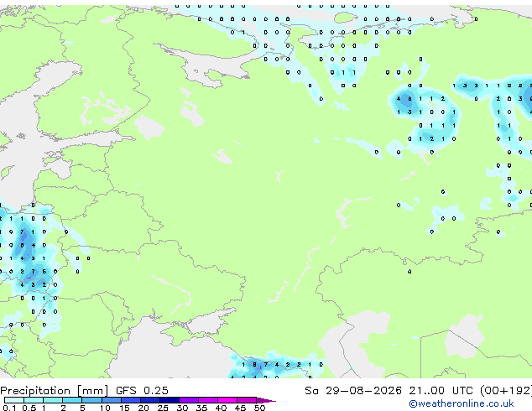Click the Rybinsk Reservoir grey patch

tap(222, 156)
